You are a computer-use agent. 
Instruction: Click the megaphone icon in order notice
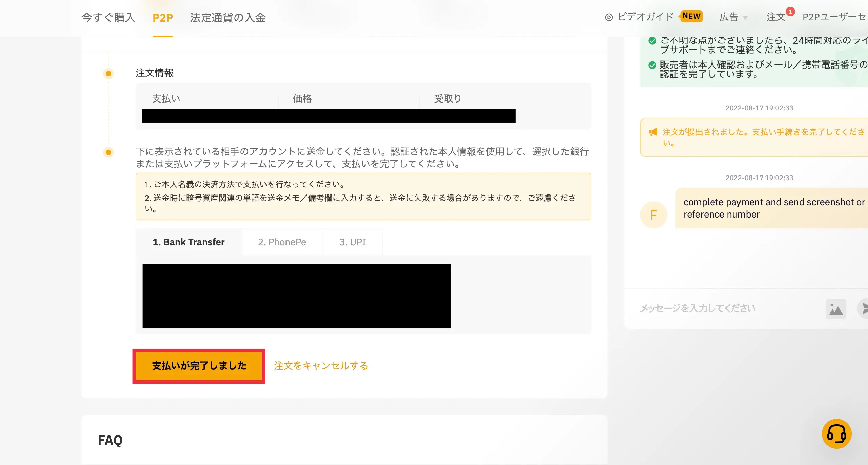coord(653,132)
